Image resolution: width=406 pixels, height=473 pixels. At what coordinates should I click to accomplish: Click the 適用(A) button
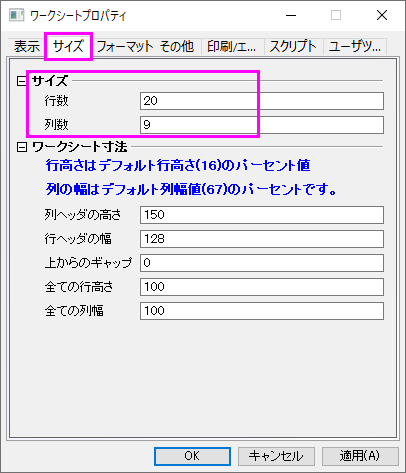(360, 456)
